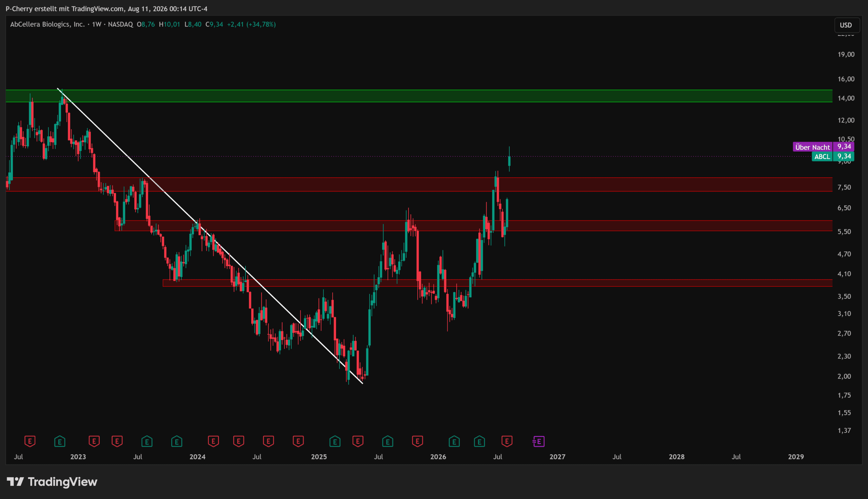This screenshot has height=499, width=868.
Task: Click the AbCellera Biologics, Inc. symbol title
Action: pos(47,24)
